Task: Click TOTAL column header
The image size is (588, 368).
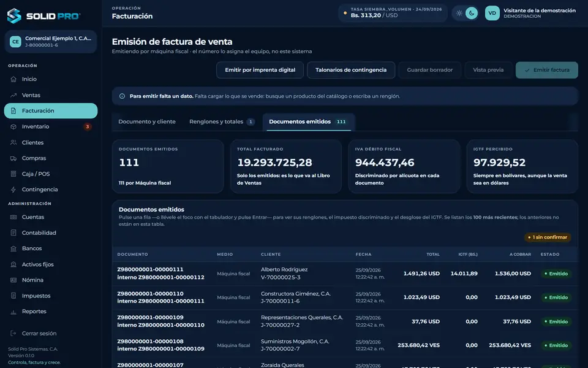Action: pyautogui.click(x=433, y=255)
